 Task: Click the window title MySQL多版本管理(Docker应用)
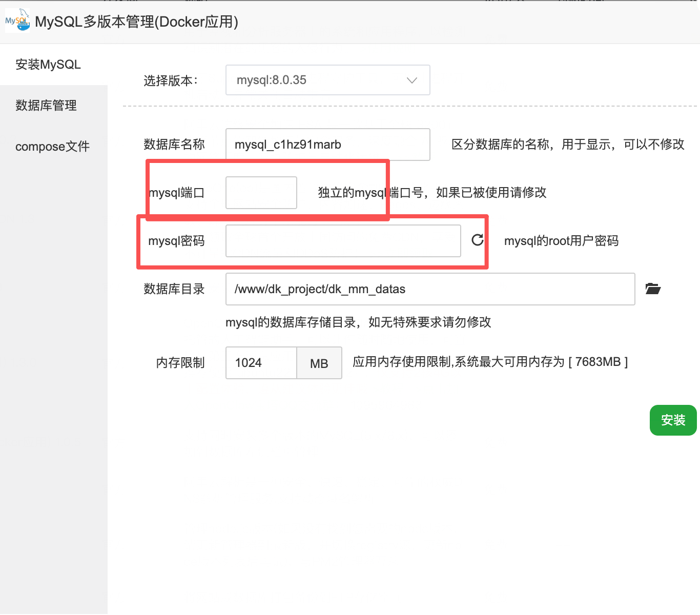tap(136, 22)
